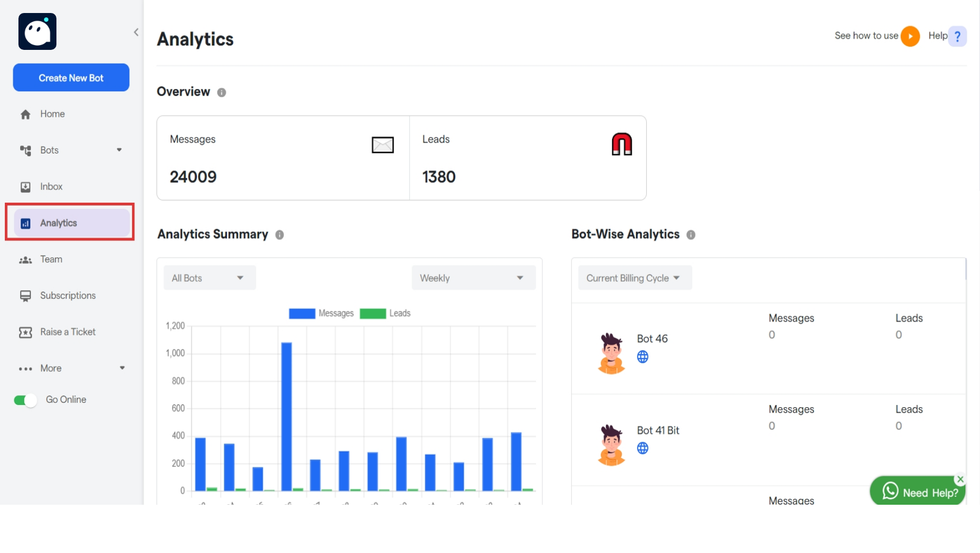
Task: Toggle the Go Online switch
Action: (x=24, y=400)
